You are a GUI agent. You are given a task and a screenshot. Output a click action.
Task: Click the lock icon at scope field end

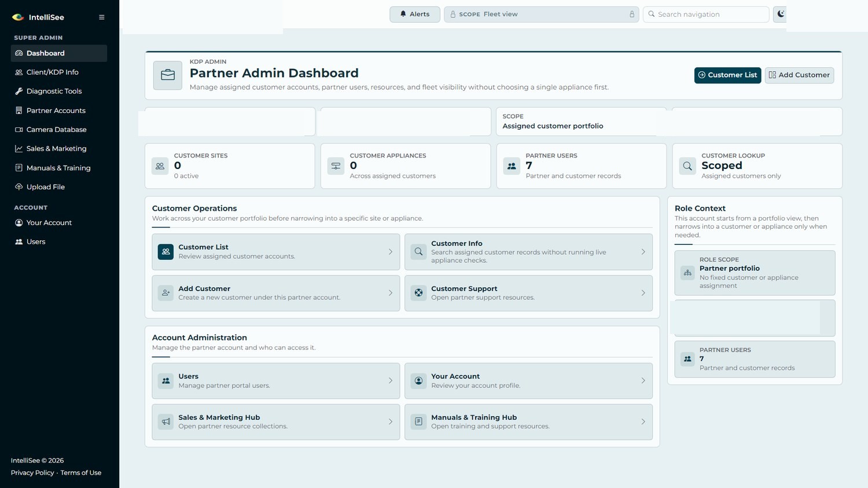(632, 14)
